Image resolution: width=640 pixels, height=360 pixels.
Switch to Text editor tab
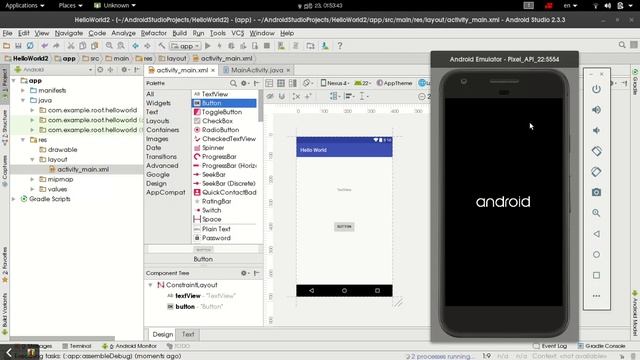pos(188,334)
